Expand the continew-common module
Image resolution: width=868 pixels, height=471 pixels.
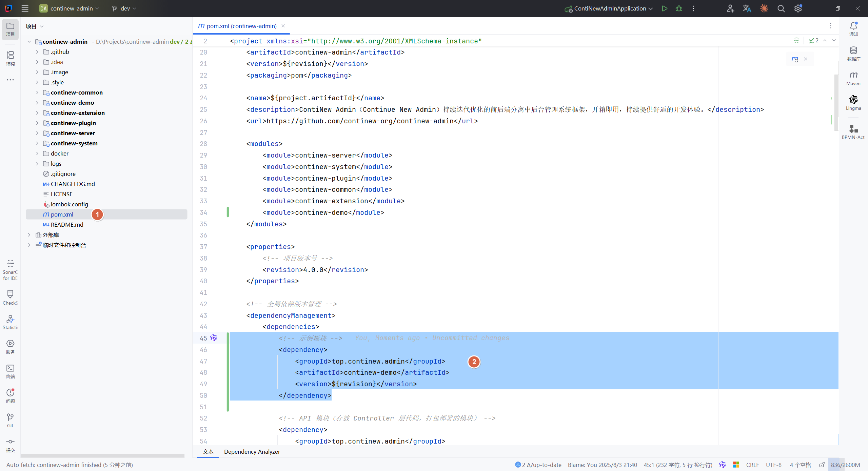tap(37, 93)
